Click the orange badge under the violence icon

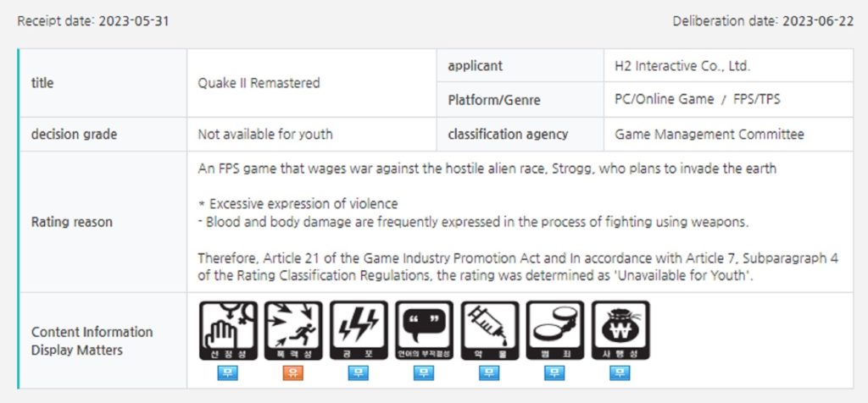pos(293,373)
